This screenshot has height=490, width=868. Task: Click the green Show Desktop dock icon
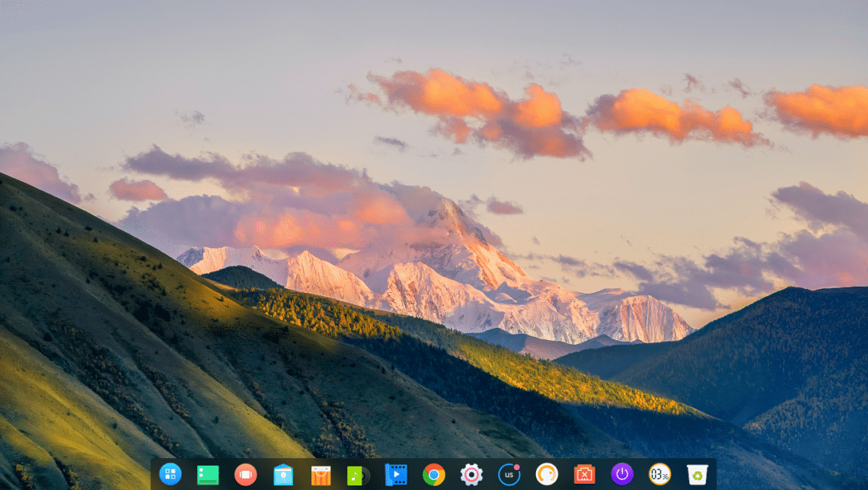208,475
